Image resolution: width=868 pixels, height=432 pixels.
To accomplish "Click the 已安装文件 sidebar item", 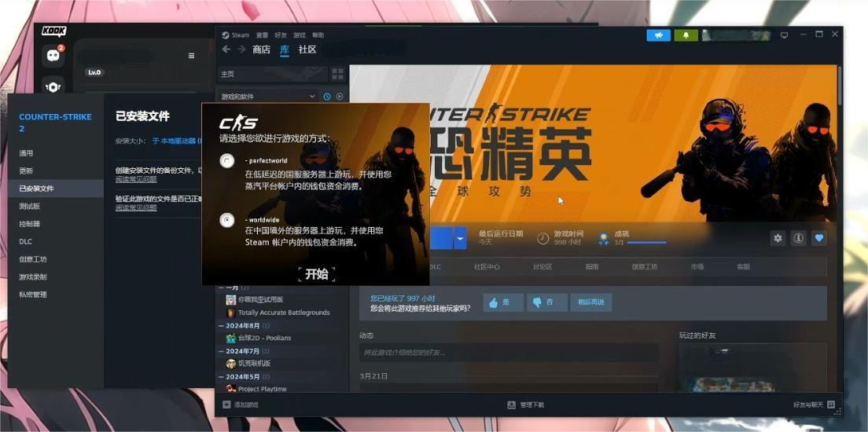I will tap(55, 189).
